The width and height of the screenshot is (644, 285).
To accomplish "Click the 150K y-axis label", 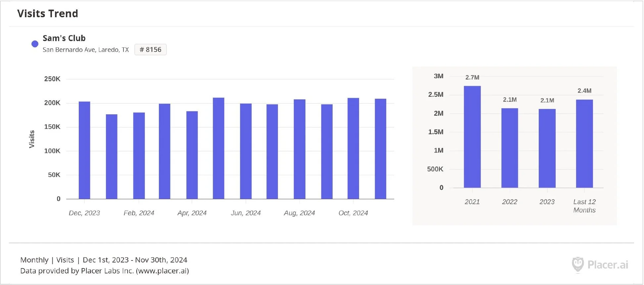I will pos(52,127).
